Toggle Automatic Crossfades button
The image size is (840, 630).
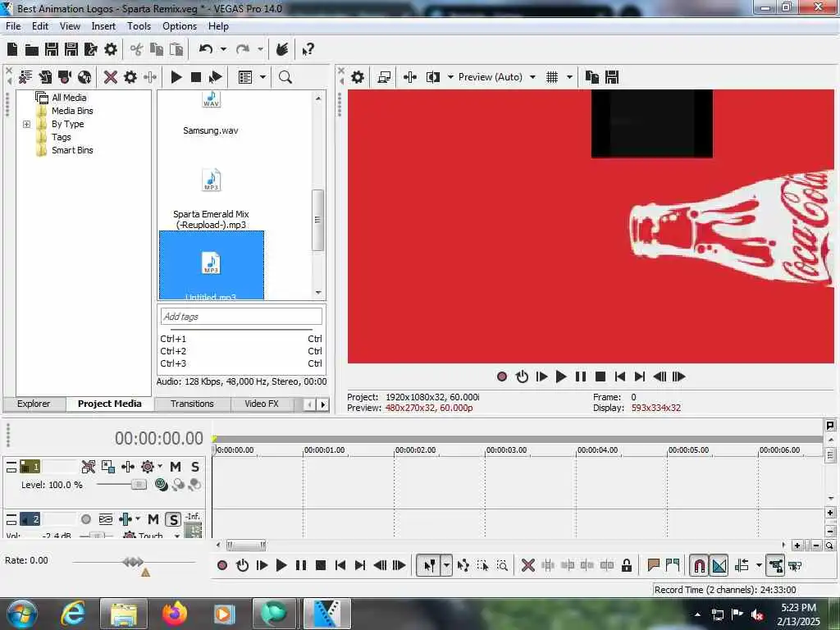pyautogui.click(x=719, y=565)
